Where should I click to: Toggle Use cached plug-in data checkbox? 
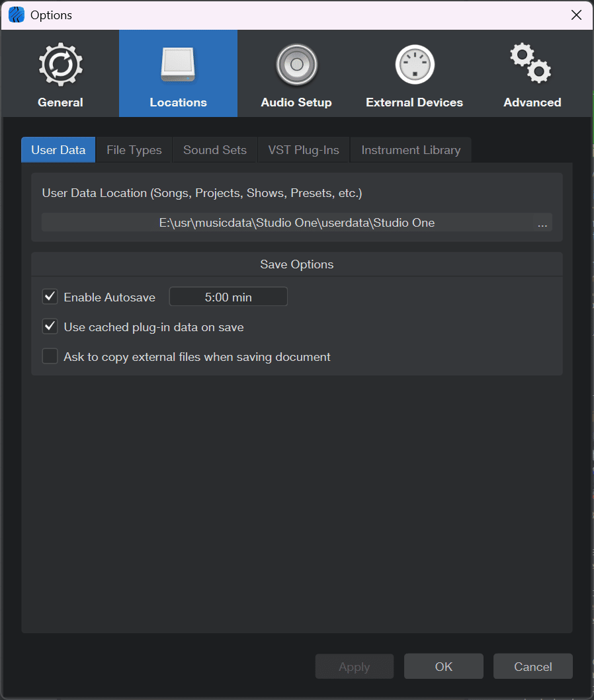[50, 327]
